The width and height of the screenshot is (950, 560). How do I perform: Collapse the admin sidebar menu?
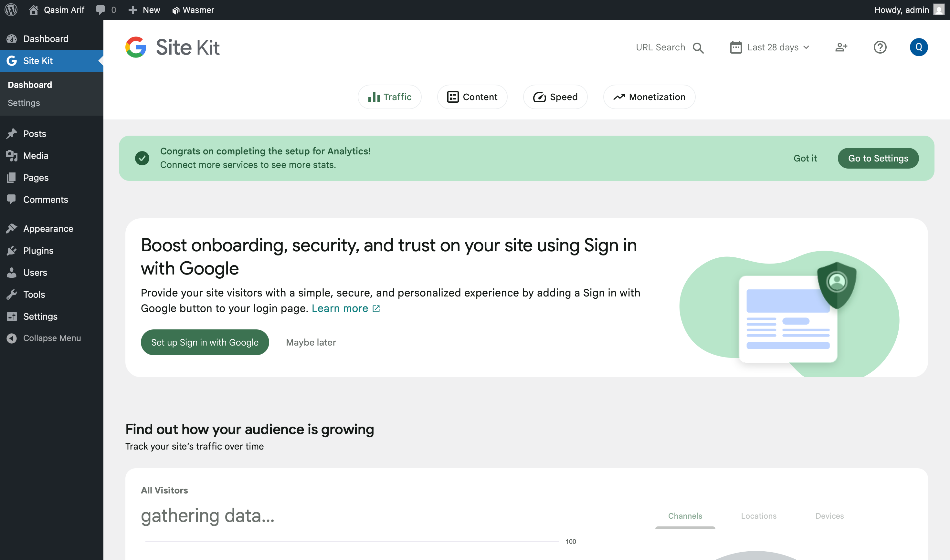52,338
